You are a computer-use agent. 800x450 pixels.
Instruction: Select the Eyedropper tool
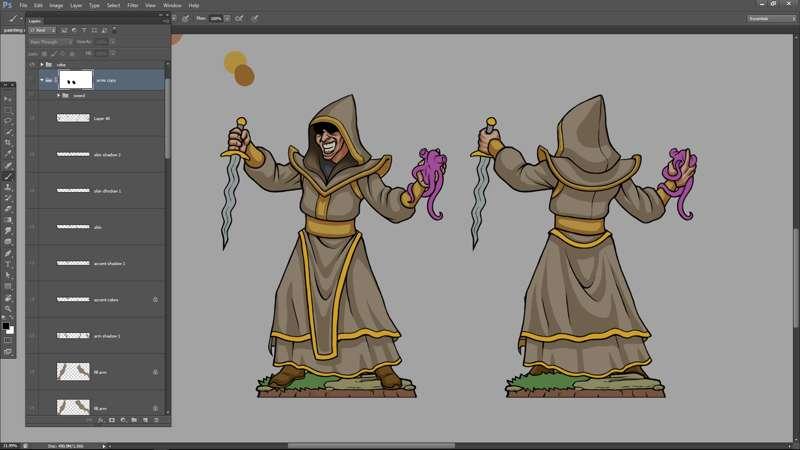click(x=8, y=154)
